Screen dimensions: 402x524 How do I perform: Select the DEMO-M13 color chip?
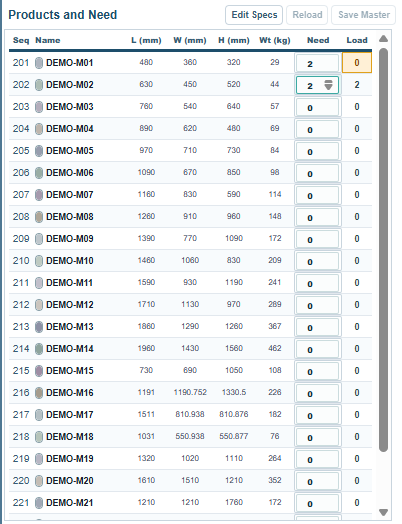[39, 327]
